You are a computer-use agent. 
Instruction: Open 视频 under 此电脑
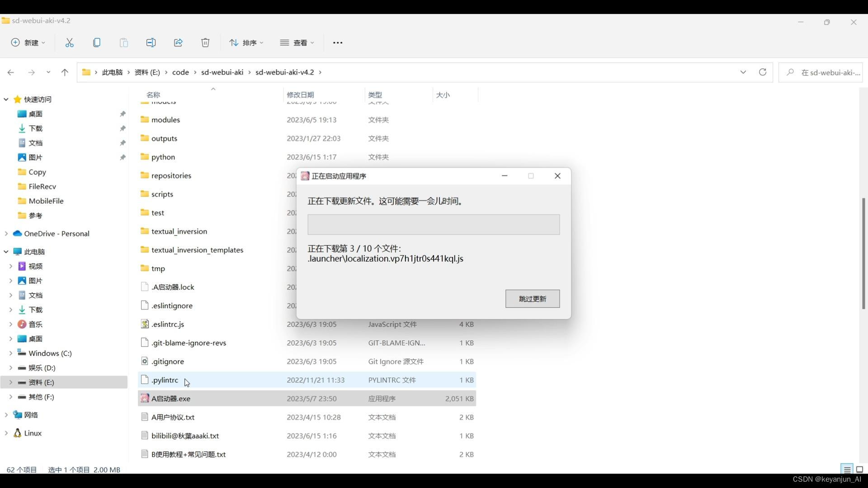pos(35,266)
